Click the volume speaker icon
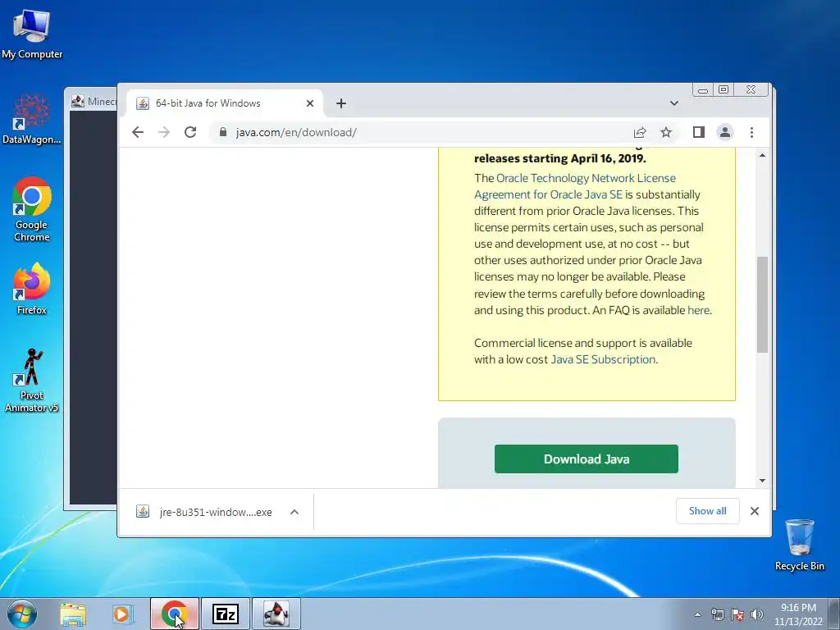The image size is (840, 630). pyautogui.click(x=757, y=614)
